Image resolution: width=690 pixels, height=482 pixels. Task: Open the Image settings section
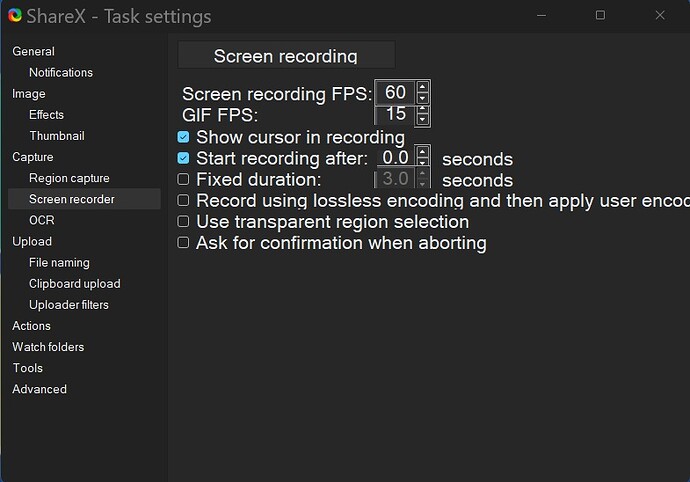pyautogui.click(x=29, y=94)
